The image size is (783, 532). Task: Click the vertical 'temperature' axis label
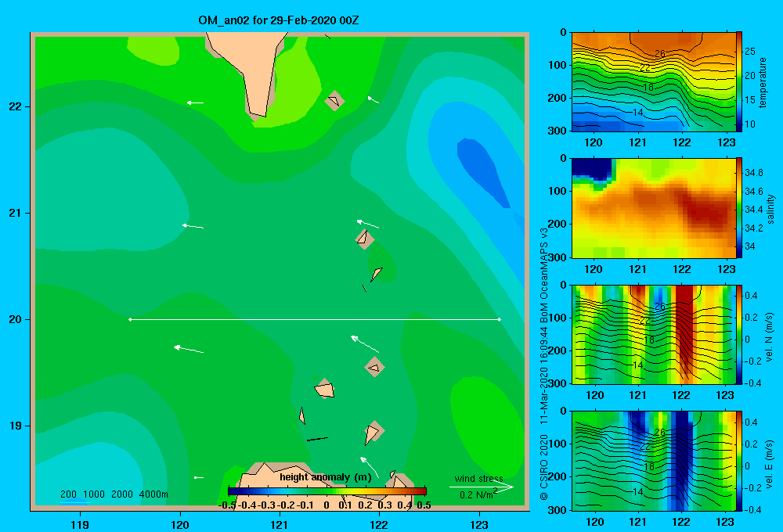tap(762, 82)
